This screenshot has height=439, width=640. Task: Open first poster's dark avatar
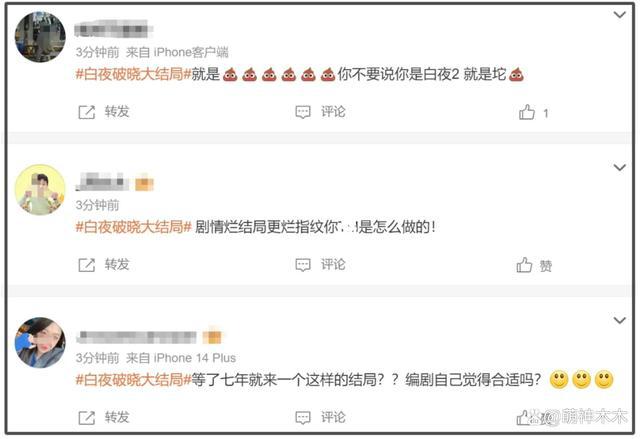[x=40, y=37]
